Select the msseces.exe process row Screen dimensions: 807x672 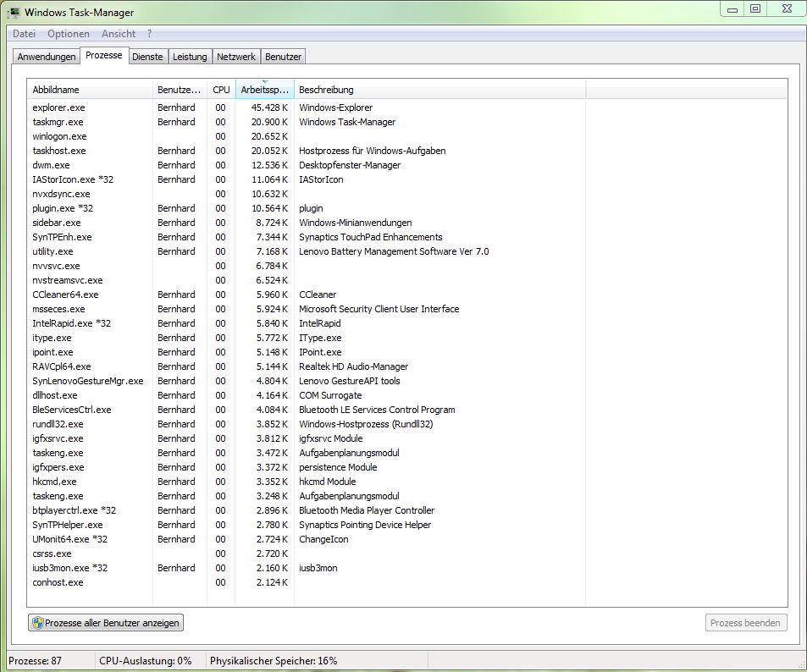coord(307,309)
